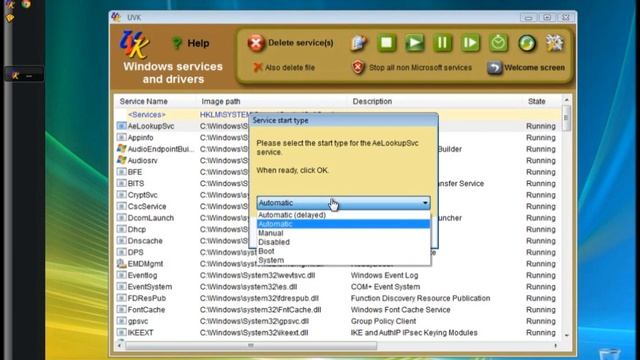The height and width of the screenshot is (360, 640).
Task: Select Automatic (delayed) from the list
Action: [x=343, y=215]
